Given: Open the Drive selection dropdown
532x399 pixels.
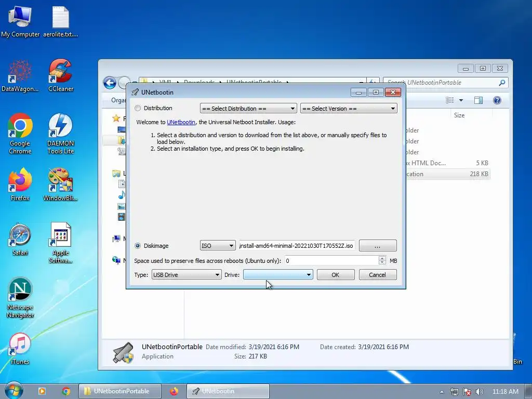Looking at the screenshot, I should [278, 275].
